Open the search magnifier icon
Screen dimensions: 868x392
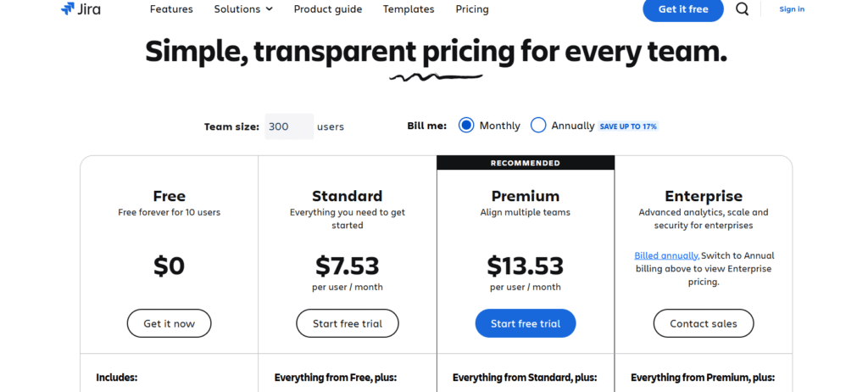coord(742,8)
